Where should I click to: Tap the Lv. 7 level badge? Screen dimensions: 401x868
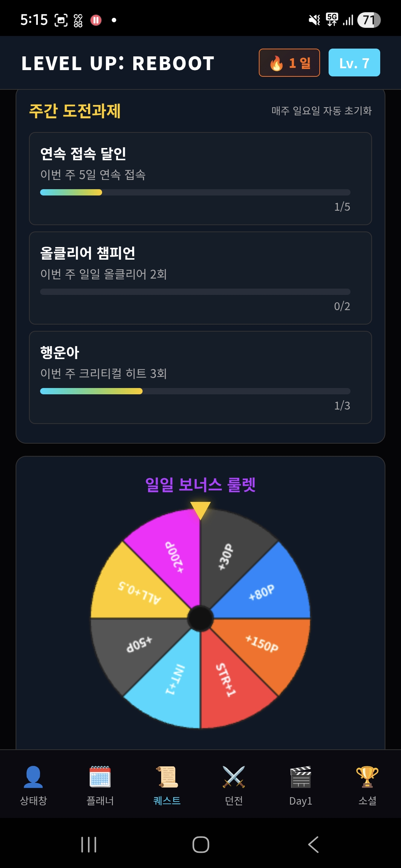354,62
